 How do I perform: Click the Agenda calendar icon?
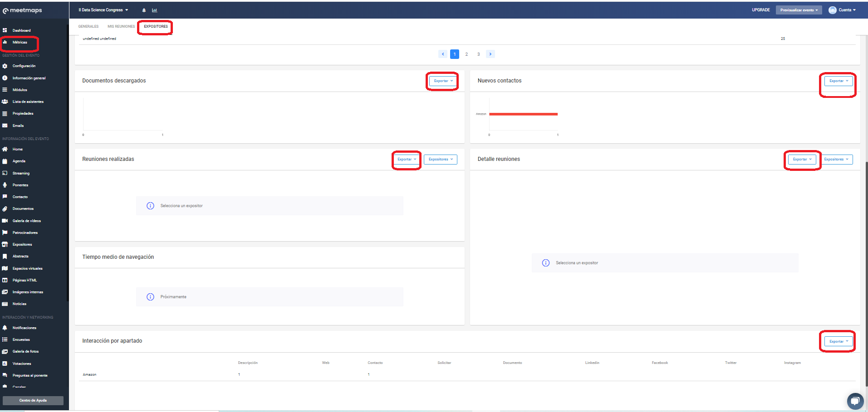coord(5,161)
